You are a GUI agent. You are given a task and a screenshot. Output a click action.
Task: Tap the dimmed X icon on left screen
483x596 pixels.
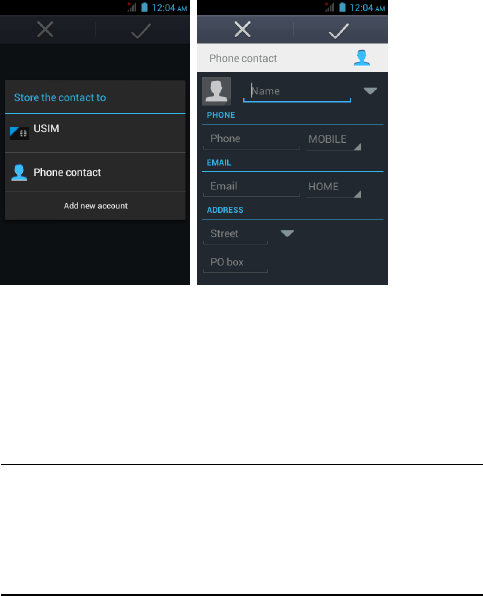pyautogui.click(x=45, y=29)
